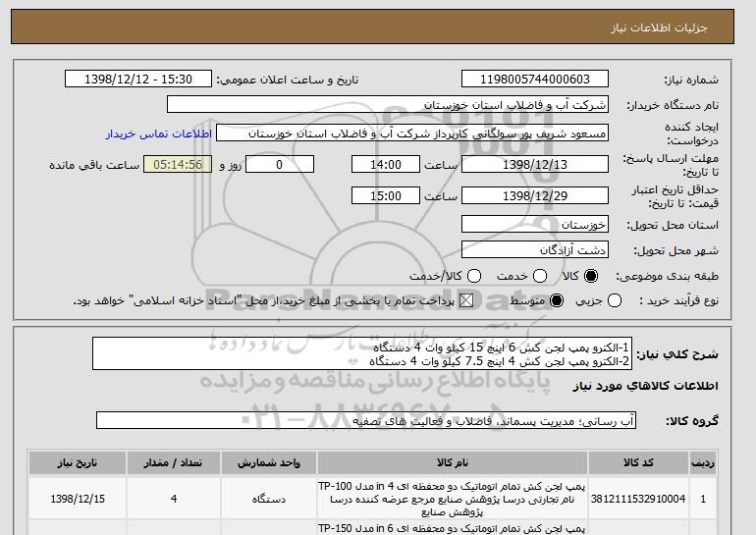Click the شرح کلی نیاز label

[677, 354]
